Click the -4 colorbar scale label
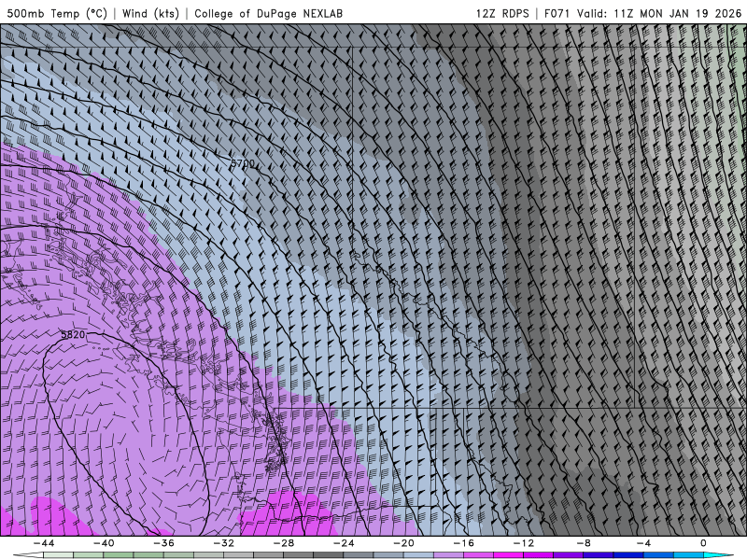The height and width of the screenshot is (560, 747). pos(644,543)
